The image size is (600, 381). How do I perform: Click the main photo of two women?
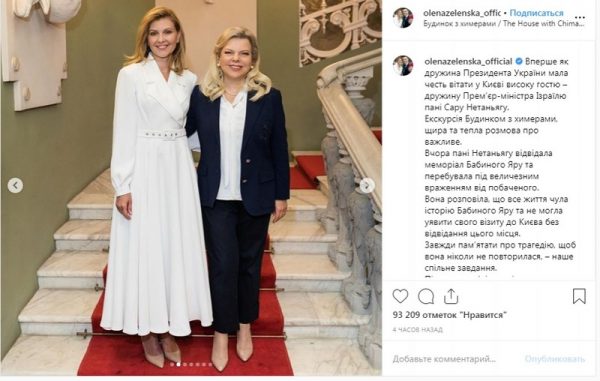point(191,187)
